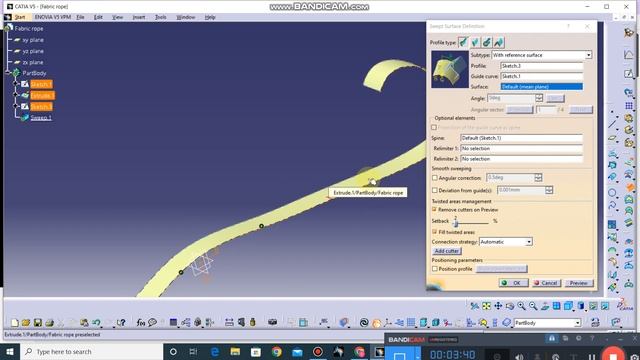Select Sweep.1 in the specification tree
Image resolution: width=640 pixels, height=360 pixels.
(x=41, y=118)
